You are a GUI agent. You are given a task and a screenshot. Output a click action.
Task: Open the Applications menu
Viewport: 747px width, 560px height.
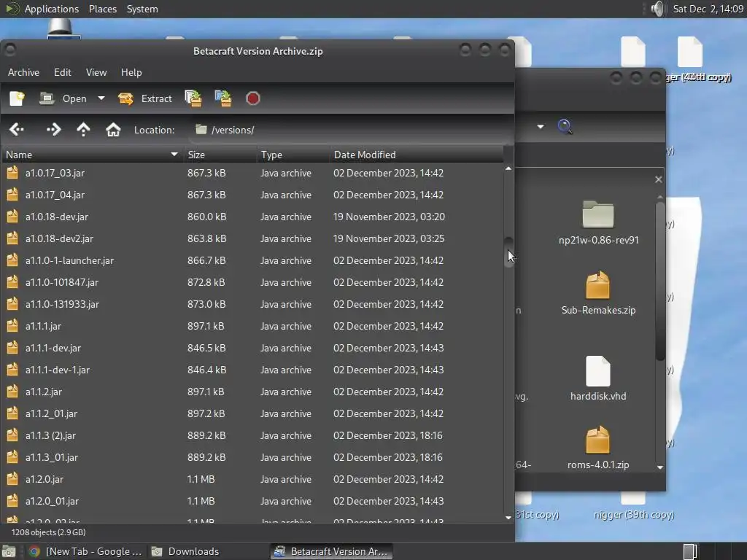[42, 9]
